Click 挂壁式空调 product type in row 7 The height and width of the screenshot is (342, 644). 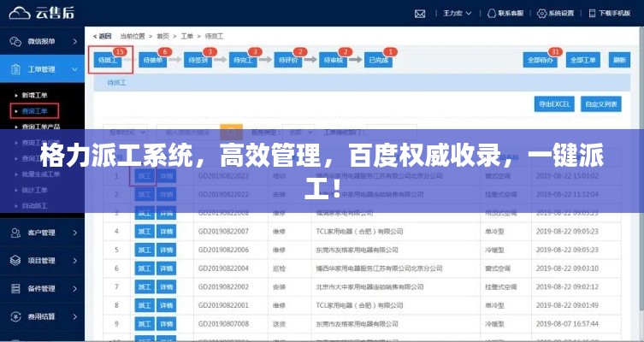point(500,287)
